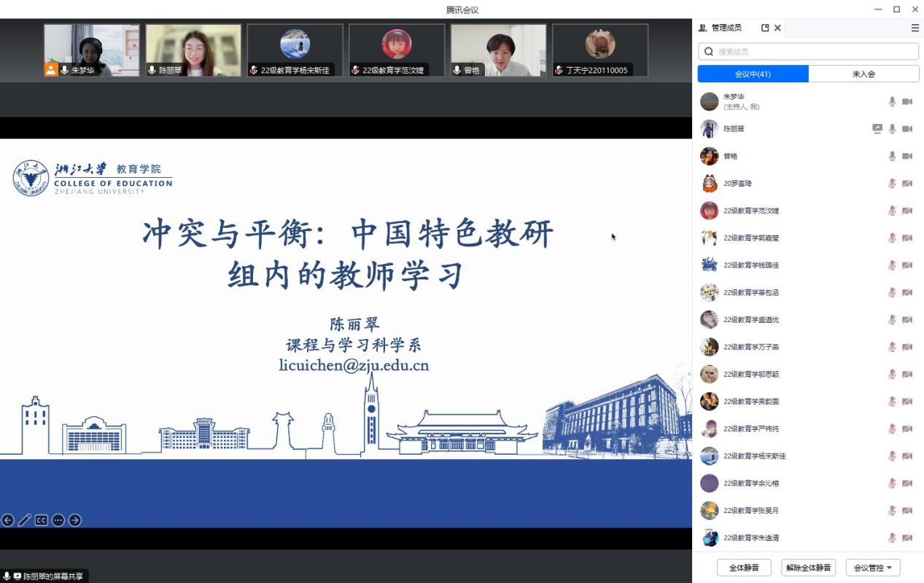Focus the 搜索成员 search field
The width and height of the screenshot is (924, 583).
(808, 52)
